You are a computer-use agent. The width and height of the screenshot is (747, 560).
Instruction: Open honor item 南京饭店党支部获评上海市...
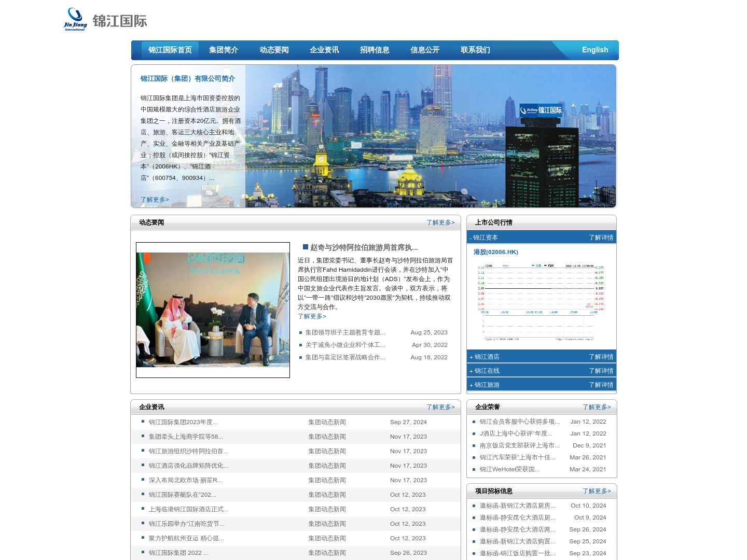coord(519,445)
